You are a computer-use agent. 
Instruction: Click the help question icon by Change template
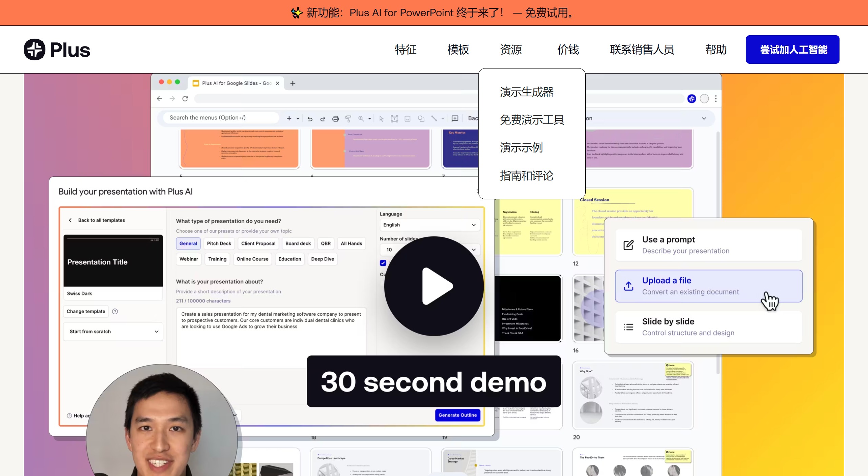point(115,311)
